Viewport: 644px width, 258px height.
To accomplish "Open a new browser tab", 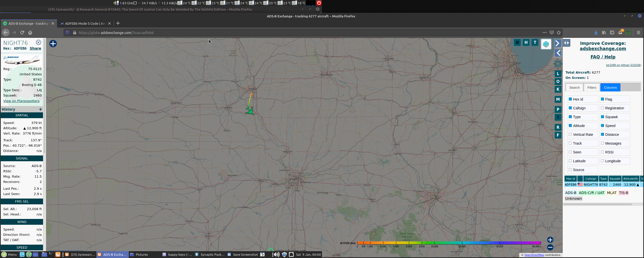I will pos(118,23).
